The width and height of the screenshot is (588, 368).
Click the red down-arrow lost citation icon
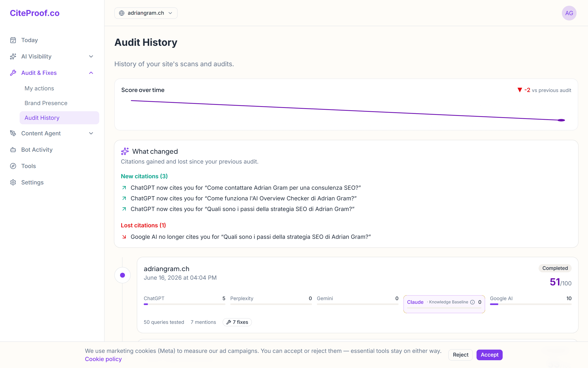point(124,237)
